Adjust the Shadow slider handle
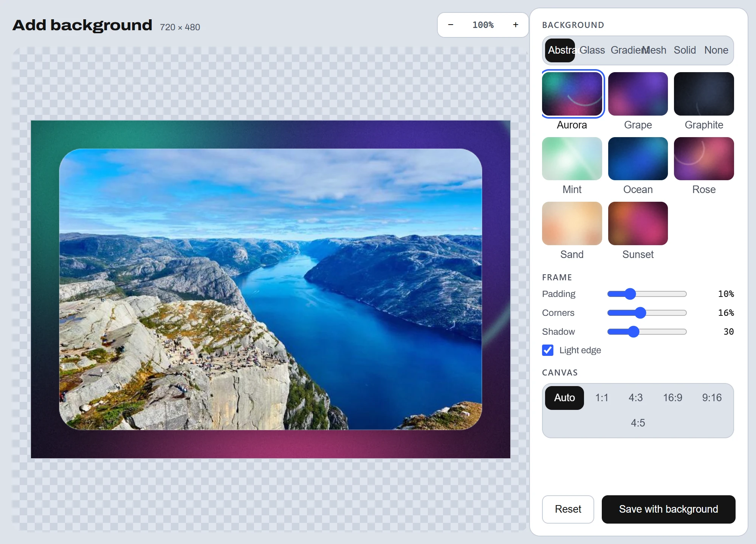Viewport: 756px width, 544px height. click(x=634, y=332)
